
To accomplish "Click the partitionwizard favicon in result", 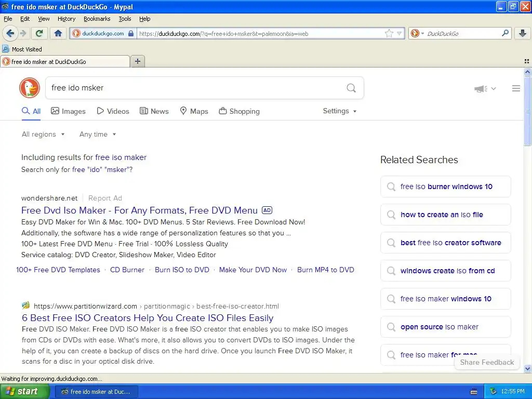I will click(x=26, y=305).
